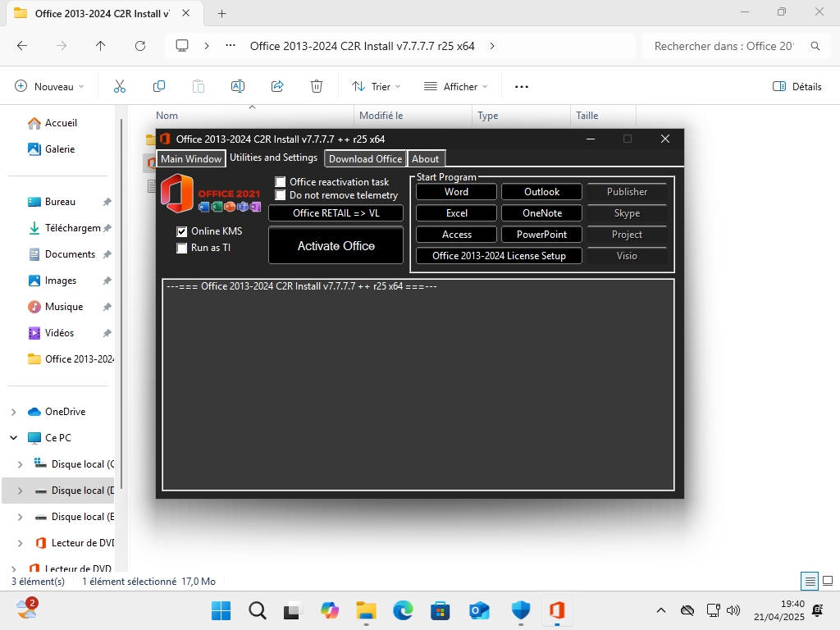Viewport: 840px width, 630px height.
Task: Open the Afficher view dropdown
Action: [x=455, y=86]
